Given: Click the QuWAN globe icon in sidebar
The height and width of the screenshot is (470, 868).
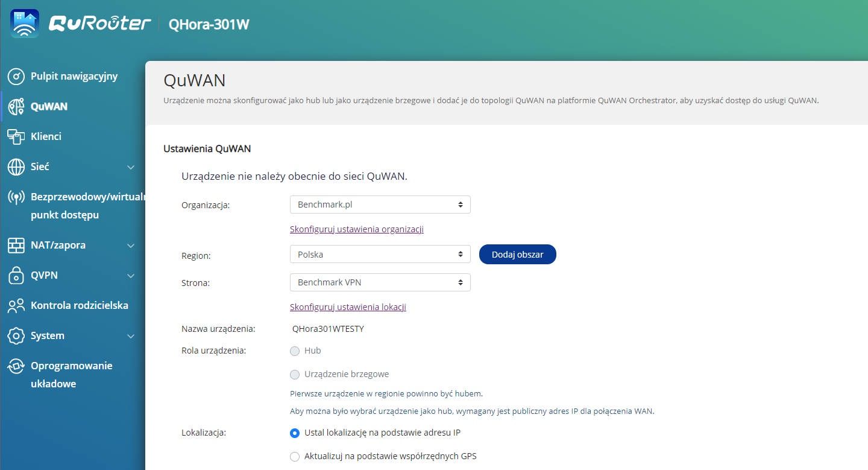Looking at the screenshot, I should pos(16,107).
